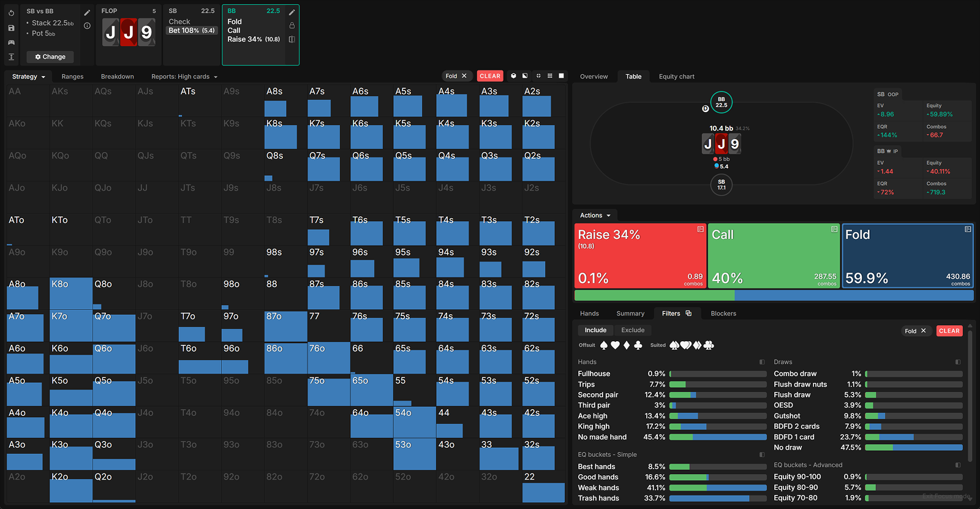This screenshot has height=509, width=980.
Task: Open the Strategy dropdown
Action: coord(28,77)
